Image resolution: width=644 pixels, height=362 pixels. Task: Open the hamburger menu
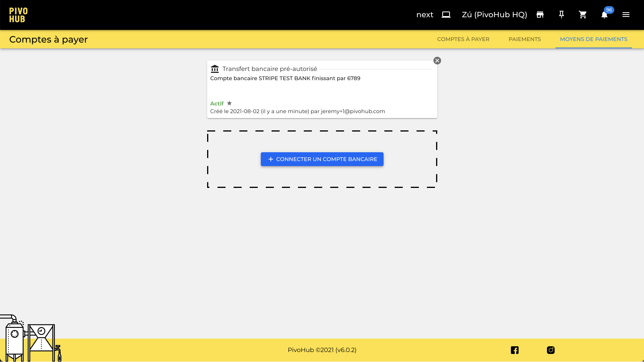(626, 15)
